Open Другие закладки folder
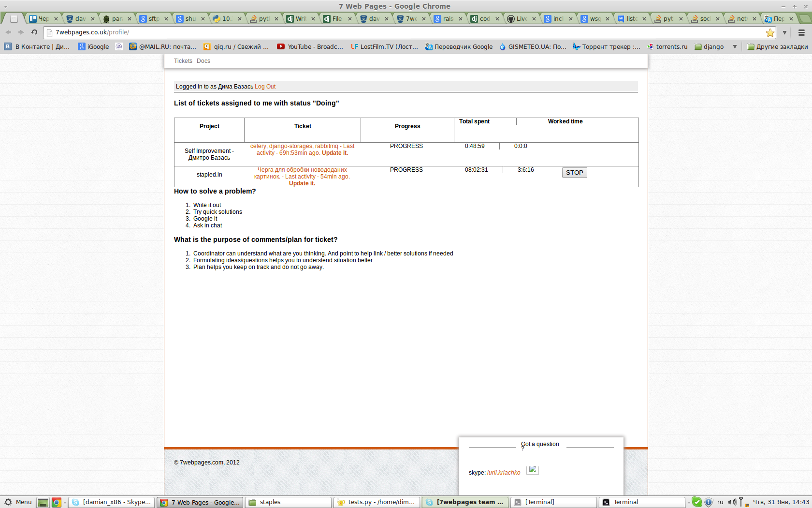Viewport: 812px width, 508px height. click(777, 46)
